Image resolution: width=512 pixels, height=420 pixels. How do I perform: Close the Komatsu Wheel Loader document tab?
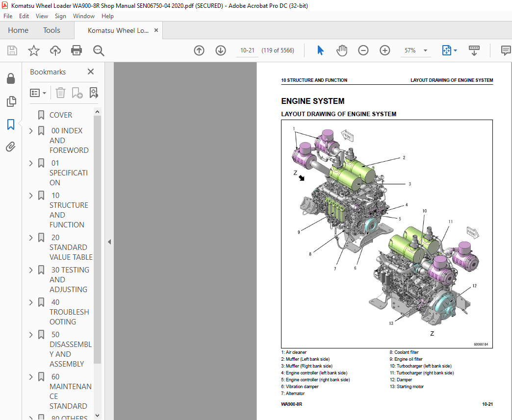click(156, 30)
